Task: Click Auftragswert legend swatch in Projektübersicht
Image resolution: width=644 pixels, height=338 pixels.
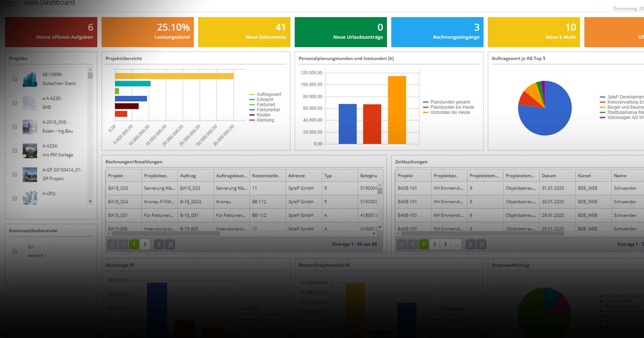Action: pos(252,94)
